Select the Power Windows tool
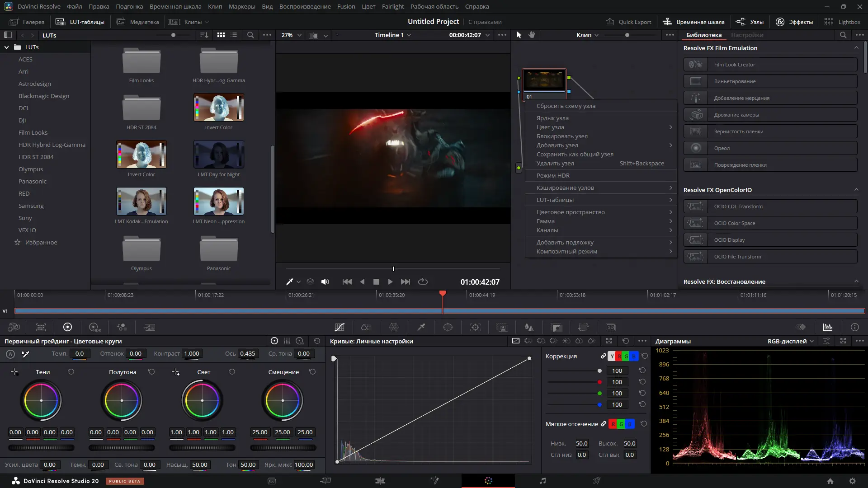 pos(448,327)
